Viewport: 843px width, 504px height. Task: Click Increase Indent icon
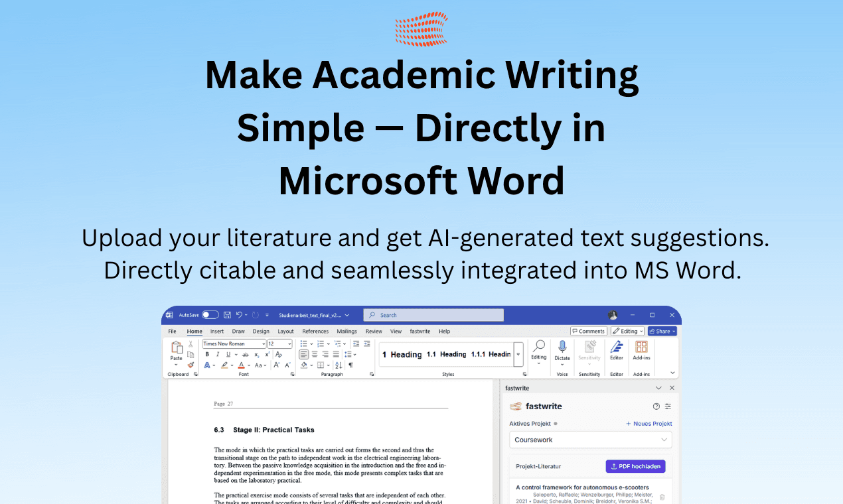tap(366, 344)
